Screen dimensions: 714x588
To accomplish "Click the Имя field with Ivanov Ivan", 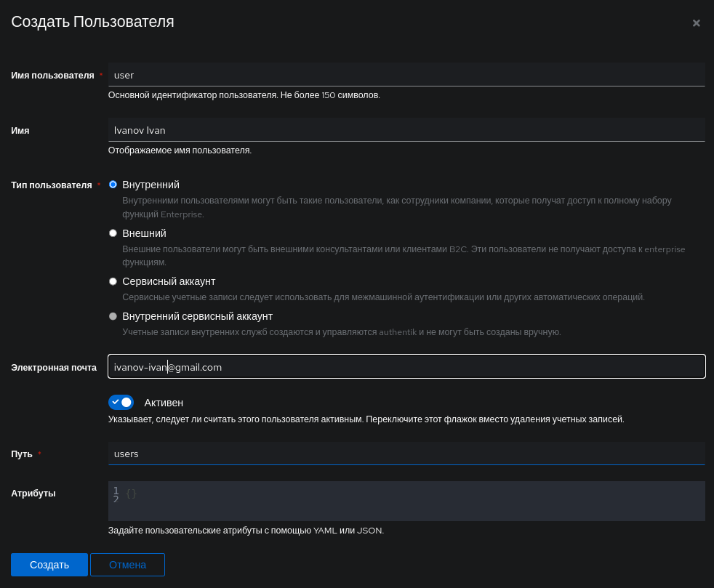I will tap(406, 129).
